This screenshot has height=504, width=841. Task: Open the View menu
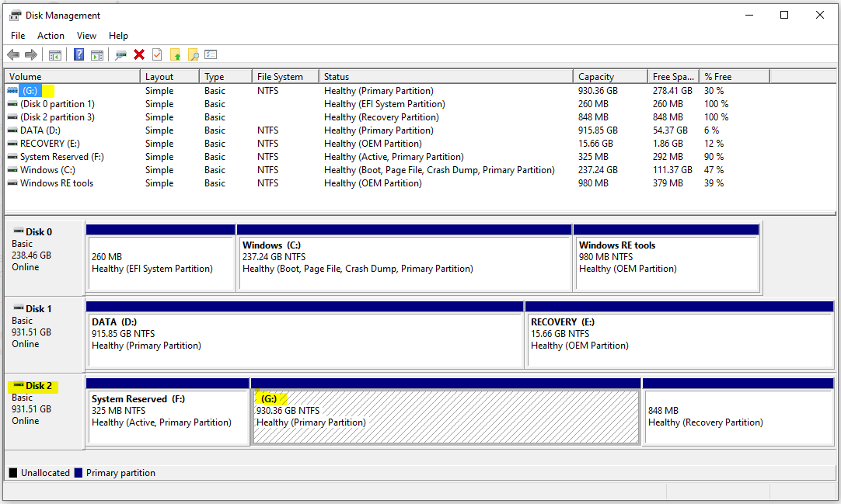click(86, 36)
